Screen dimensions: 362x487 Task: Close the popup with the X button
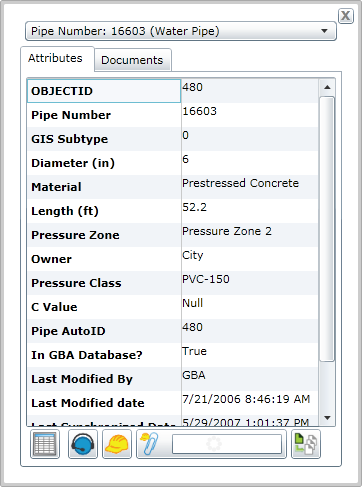pos(346,16)
